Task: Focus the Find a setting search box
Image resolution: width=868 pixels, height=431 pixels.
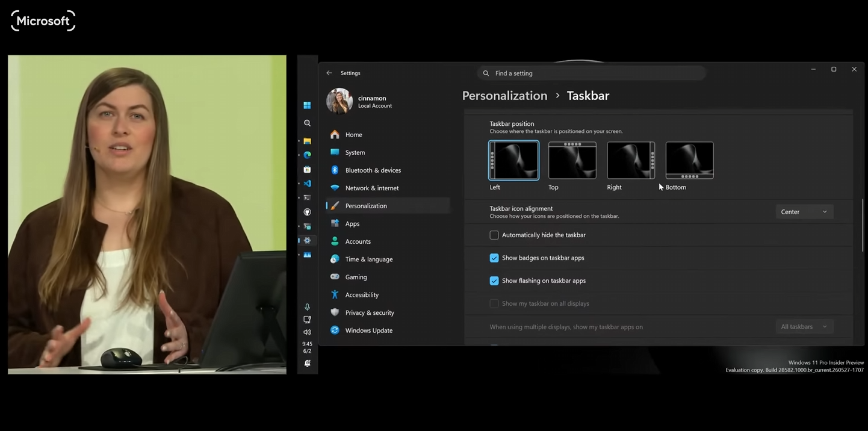Action: (591, 73)
